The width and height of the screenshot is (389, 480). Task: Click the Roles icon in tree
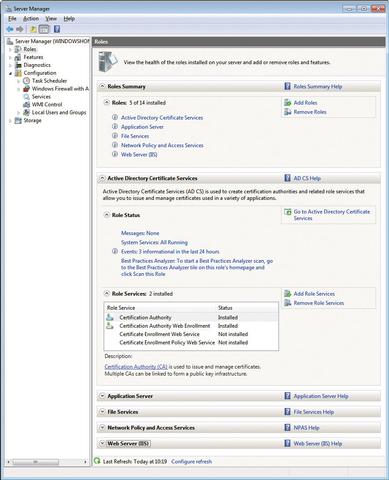click(18, 49)
